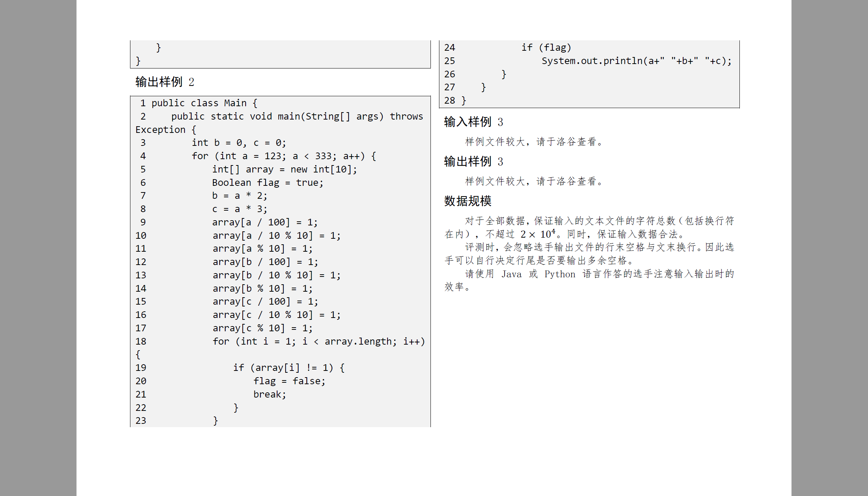Click line 'array[c / 10 % 10] = 1;'

(x=276, y=315)
